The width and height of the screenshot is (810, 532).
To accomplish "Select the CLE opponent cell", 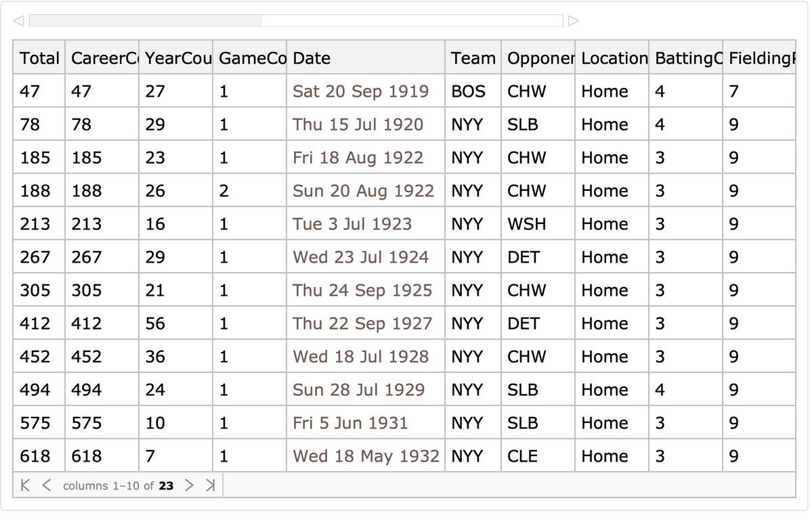I will [x=522, y=456].
